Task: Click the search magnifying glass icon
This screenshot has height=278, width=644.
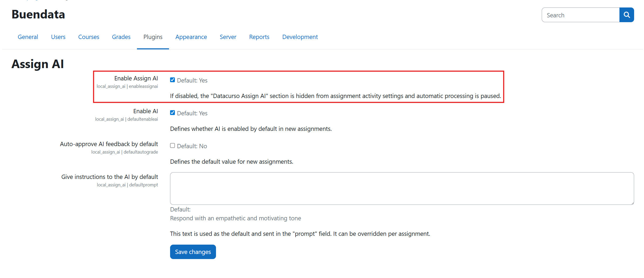Action: point(626,15)
